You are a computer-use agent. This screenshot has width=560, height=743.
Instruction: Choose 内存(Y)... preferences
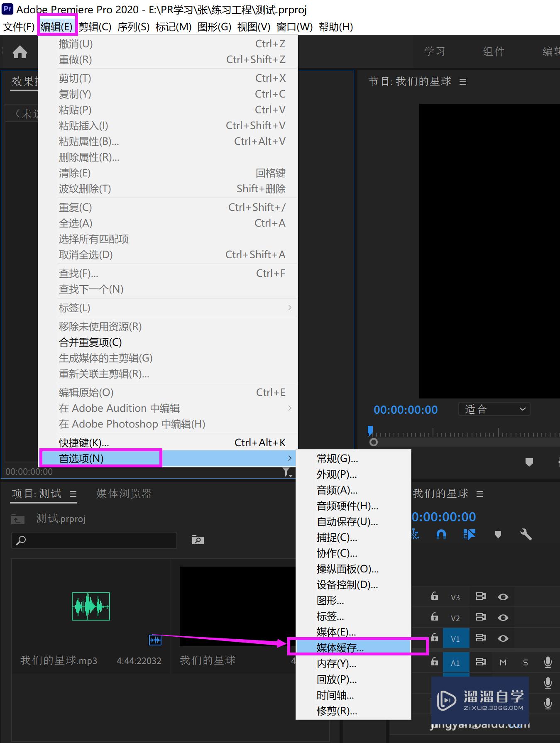pos(353,663)
